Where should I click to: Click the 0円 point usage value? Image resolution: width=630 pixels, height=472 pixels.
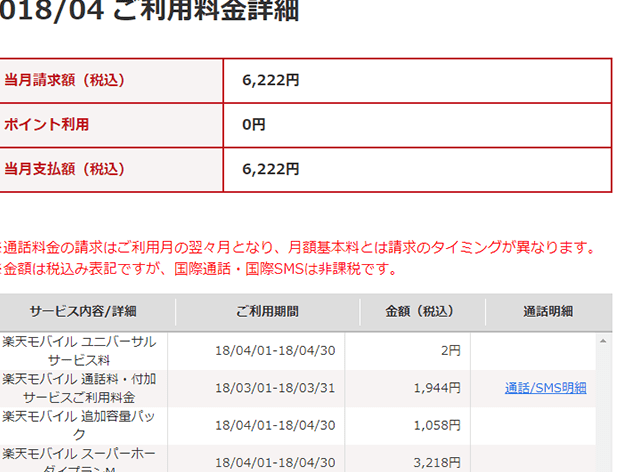click(254, 125)
